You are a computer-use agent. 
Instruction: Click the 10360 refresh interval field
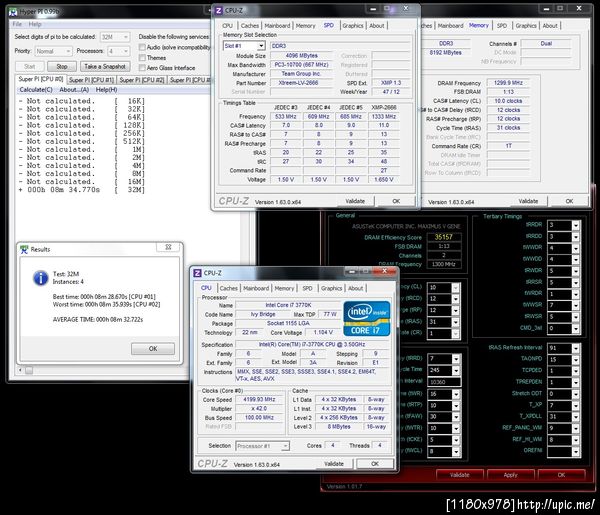[x=444, y=382]
